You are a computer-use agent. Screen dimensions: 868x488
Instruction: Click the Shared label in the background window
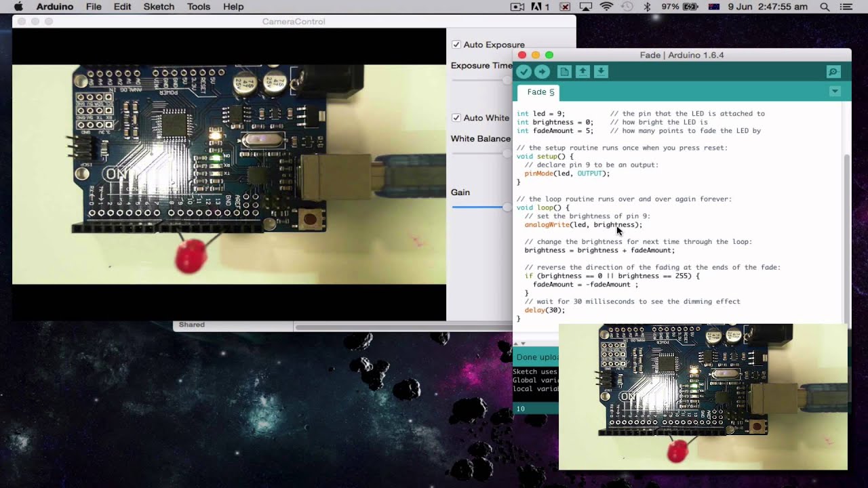point(191,325)
